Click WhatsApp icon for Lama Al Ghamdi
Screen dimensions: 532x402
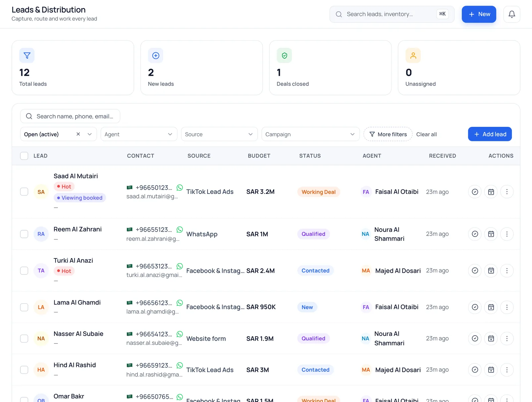(180, 303)
